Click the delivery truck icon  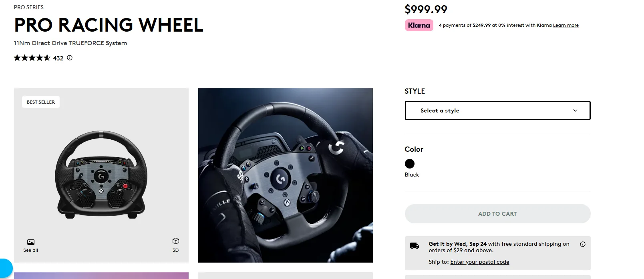tap(415, 246)
